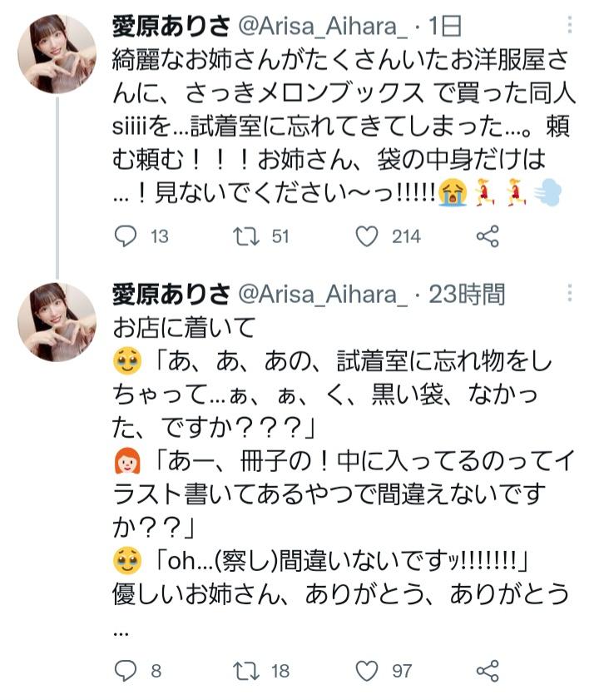
Task: Open more options menu on second tweet
Action: coord(571,294)
